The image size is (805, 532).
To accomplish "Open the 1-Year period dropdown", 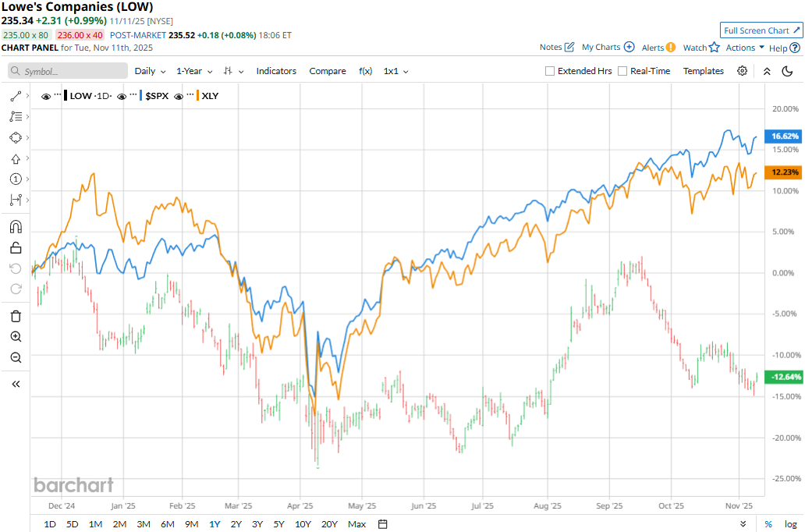I will click(194, 72).
